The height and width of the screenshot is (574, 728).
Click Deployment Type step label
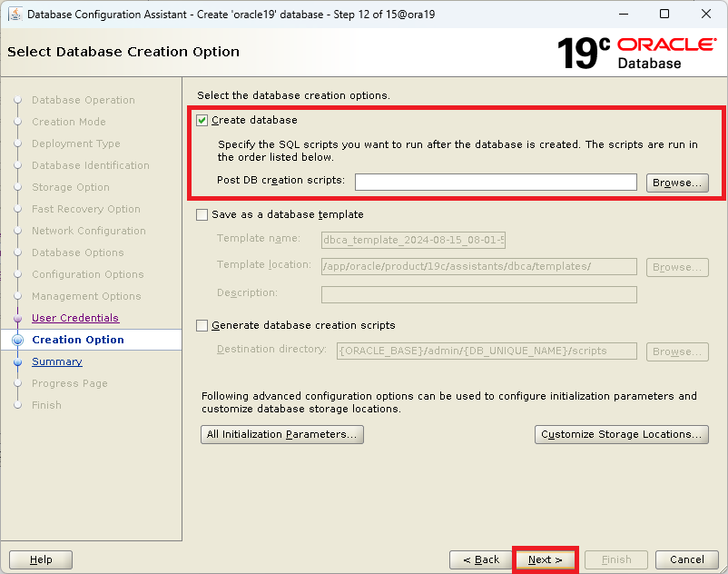click(75, 143)
